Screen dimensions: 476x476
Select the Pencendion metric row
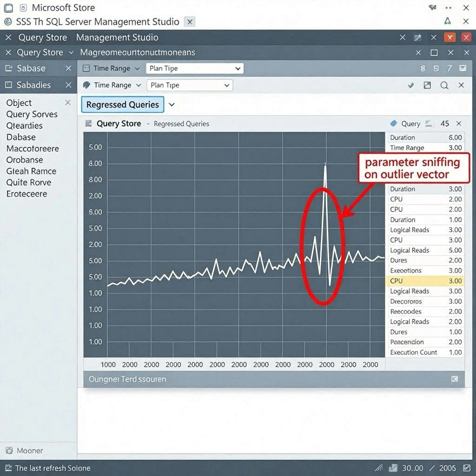point(425,342)
